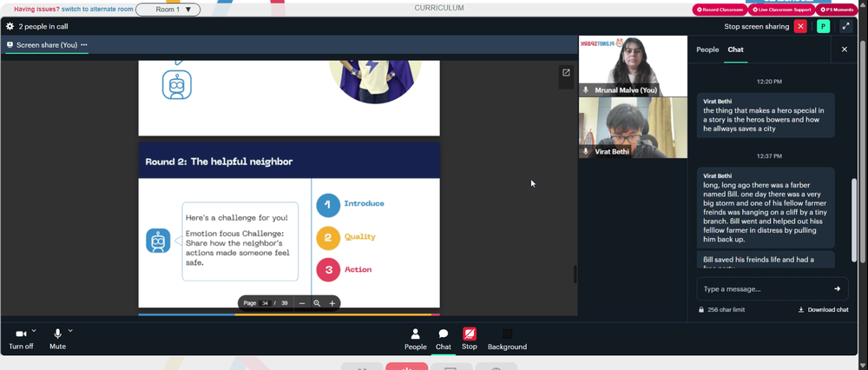Click the red number 3 Action circle
Screen dimensions: 868x370
click(x=328, y=270)
